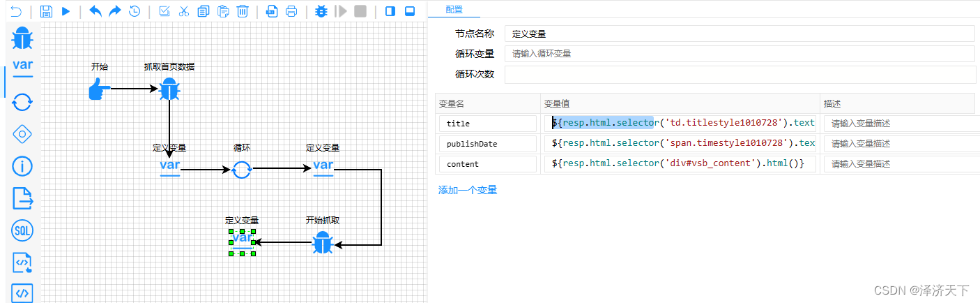Select the 开始 start node on canvas
The image size is (980, 303).
[x=100, y=89]
